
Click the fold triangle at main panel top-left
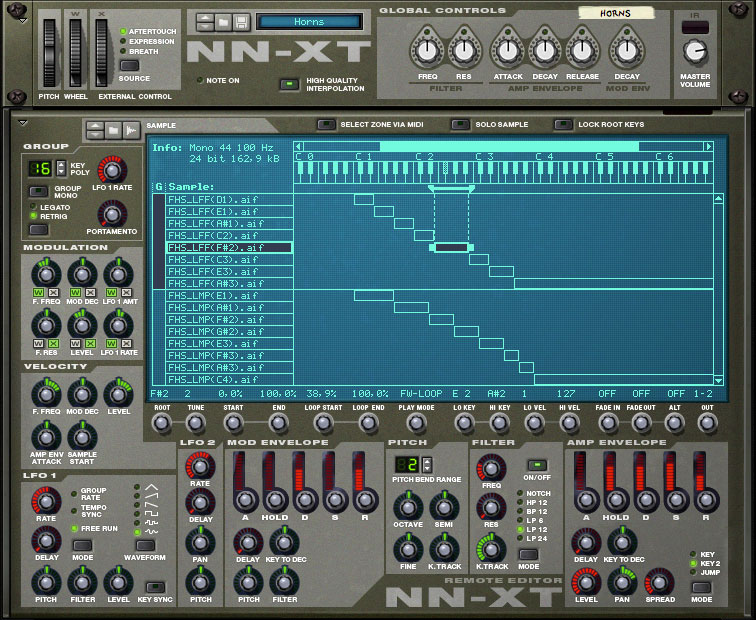tap(22, 21)
